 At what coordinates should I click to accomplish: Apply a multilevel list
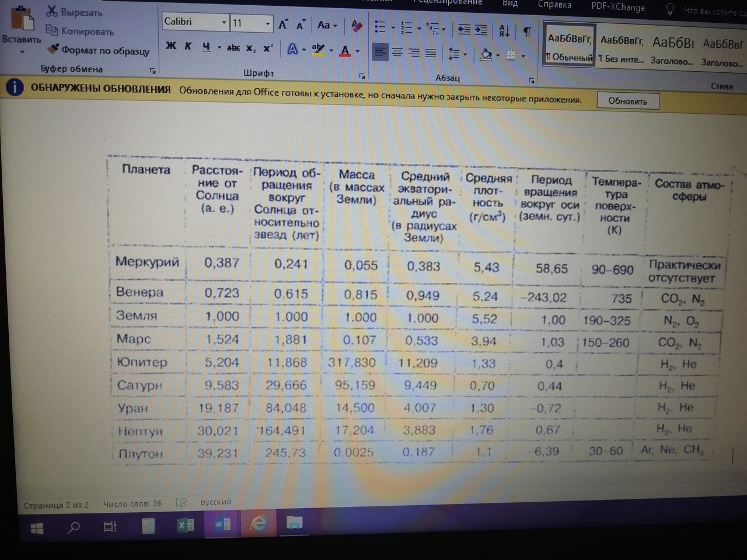(x=432, y=27)
